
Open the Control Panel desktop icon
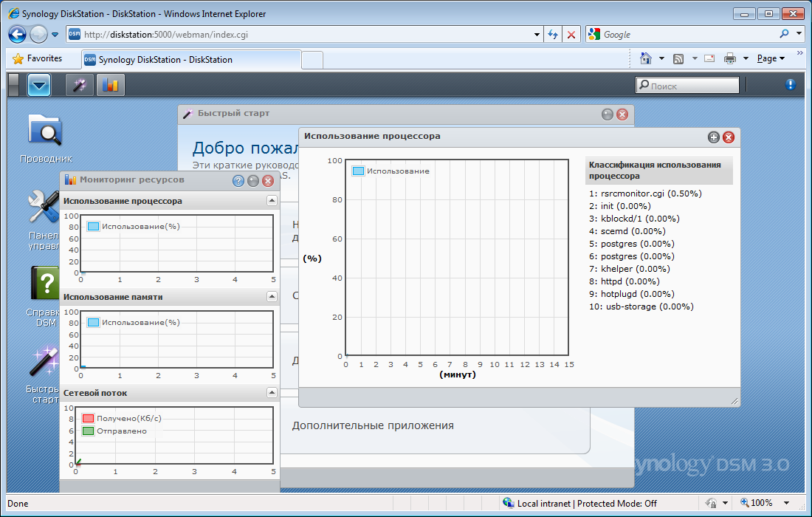44,220
